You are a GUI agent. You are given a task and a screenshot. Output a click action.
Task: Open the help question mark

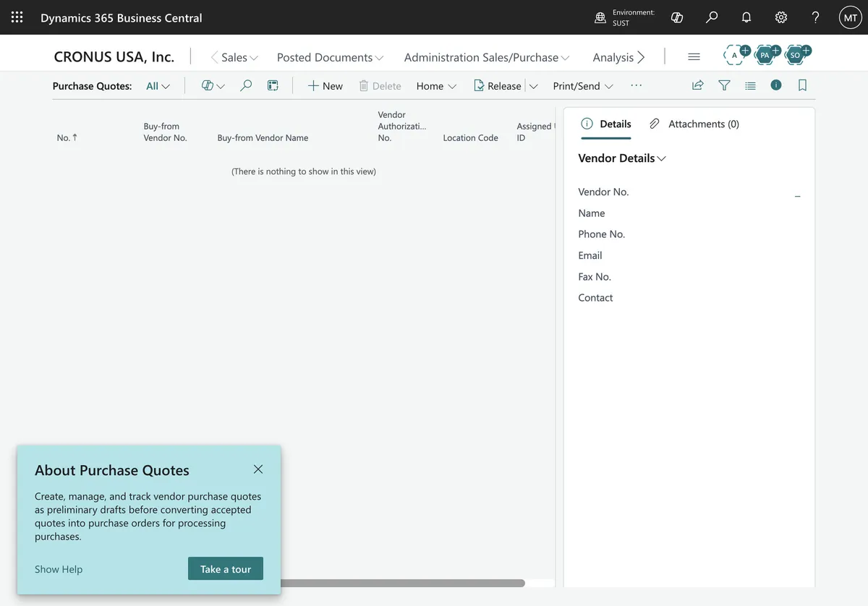coord(815,17)
